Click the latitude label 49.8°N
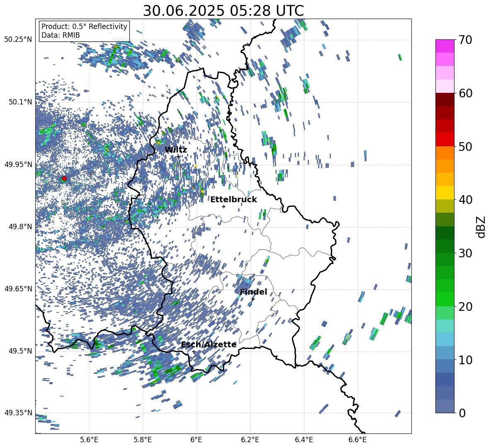This screenshot has height=448, width=491. click(x=20, y=227)
